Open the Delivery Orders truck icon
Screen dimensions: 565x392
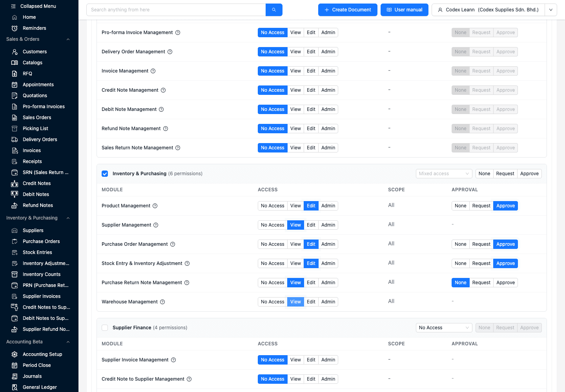[x=15, y=140]
